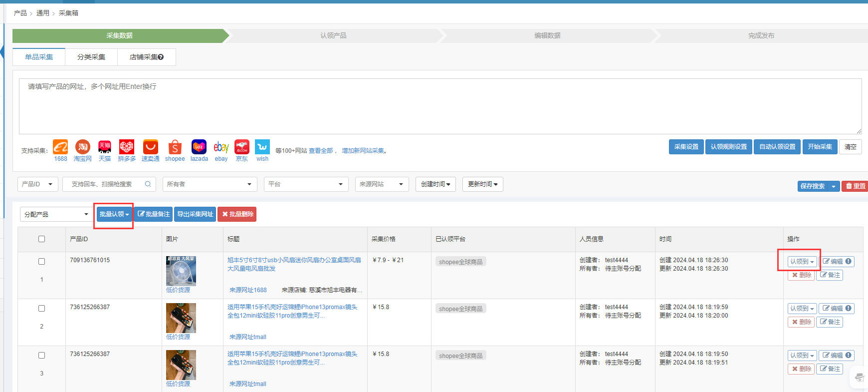This screenshot has height=392, width=868.
Task: Click the Tmall platform icon
Action: tap(105, 147)
